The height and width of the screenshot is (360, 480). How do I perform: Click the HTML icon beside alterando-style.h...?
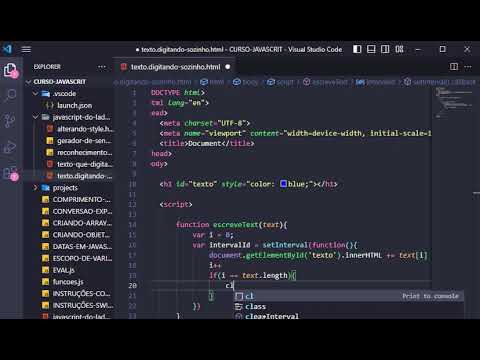[x=50, y=129]
